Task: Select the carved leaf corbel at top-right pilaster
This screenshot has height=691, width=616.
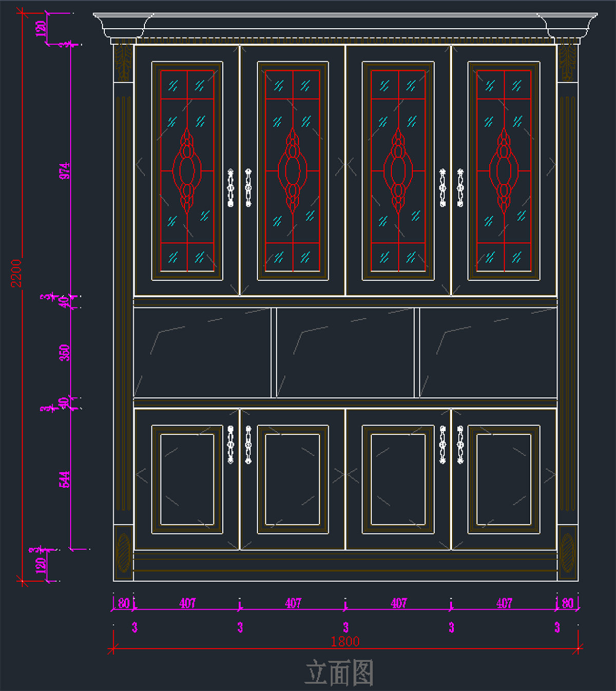Action: pyautogui.click(x=567, y=63)
